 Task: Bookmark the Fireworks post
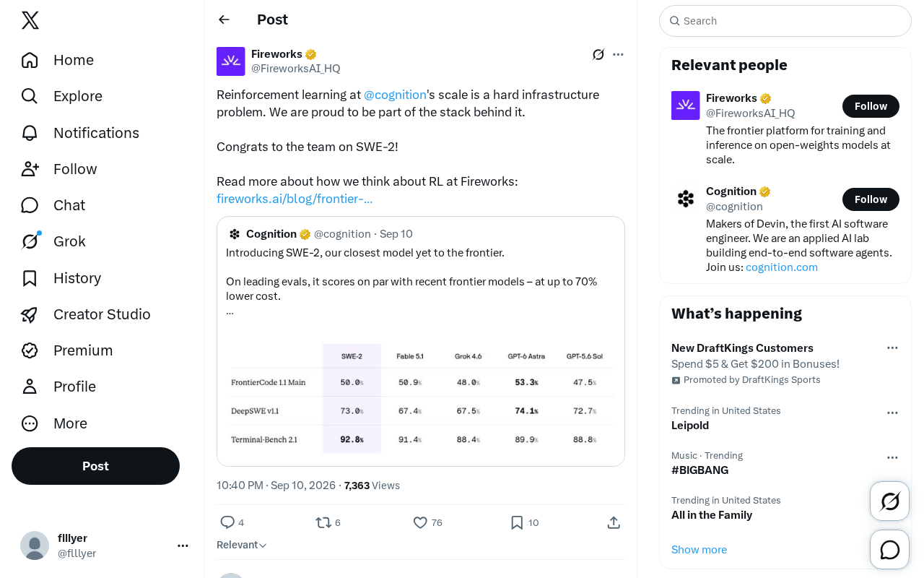517,522
